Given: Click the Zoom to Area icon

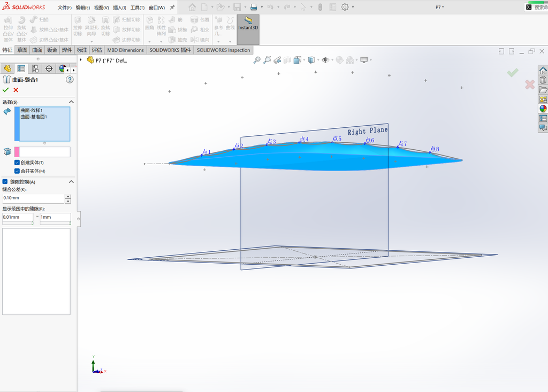Looking at the screenshot, I should 267,60.
